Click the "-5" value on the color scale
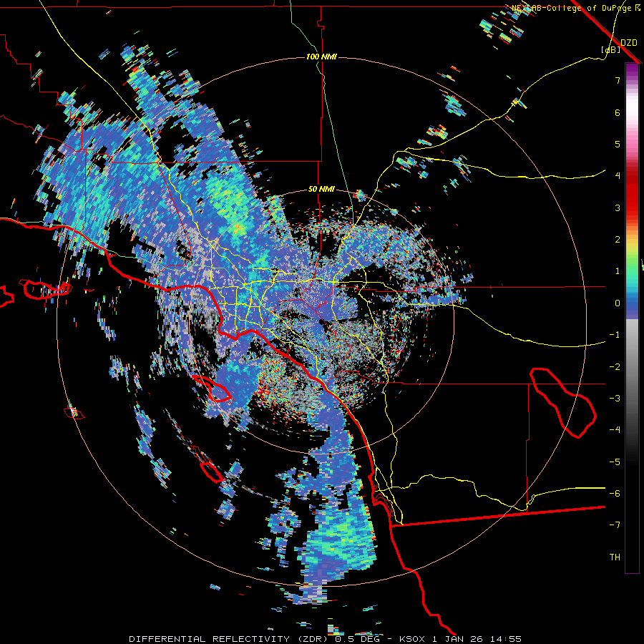The height and width of the screenshot is (644, 644). 615,462
